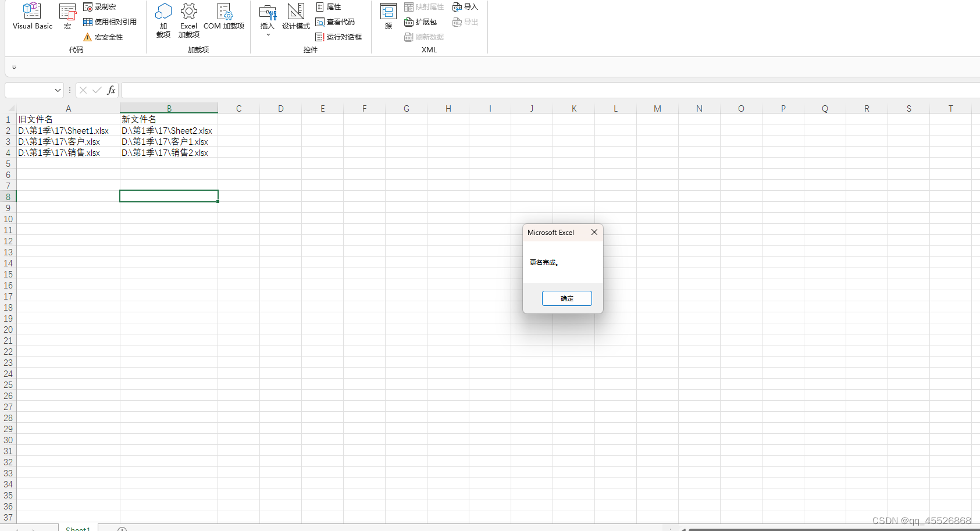Start Record Macro (录制宏)
This screenshot has width=980, height=531.
pyautogui.click(x=99, y=7)
